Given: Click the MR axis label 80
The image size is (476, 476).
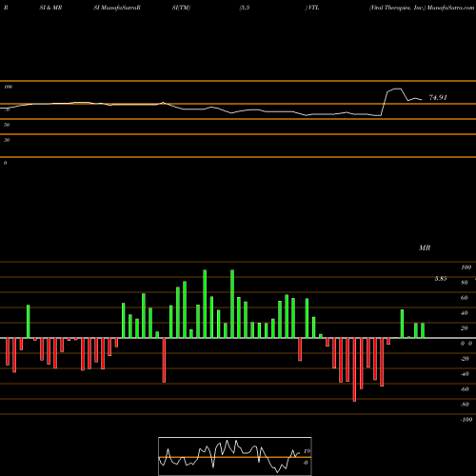Looking at the screenshot, I should tap(465, 283).
